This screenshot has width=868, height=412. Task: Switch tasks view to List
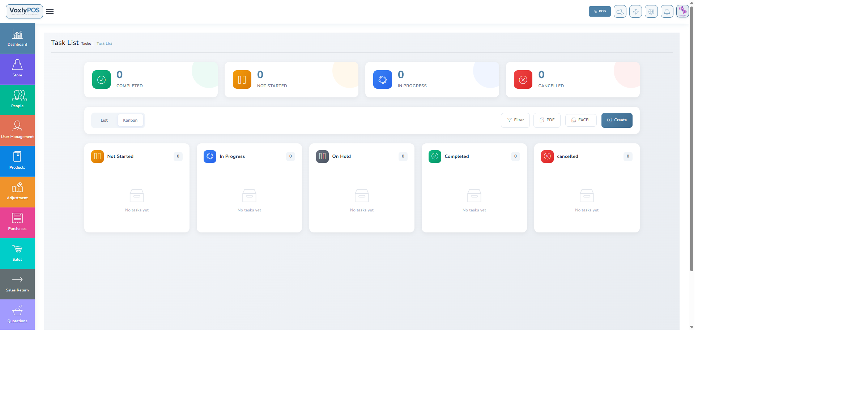(104, 120)
